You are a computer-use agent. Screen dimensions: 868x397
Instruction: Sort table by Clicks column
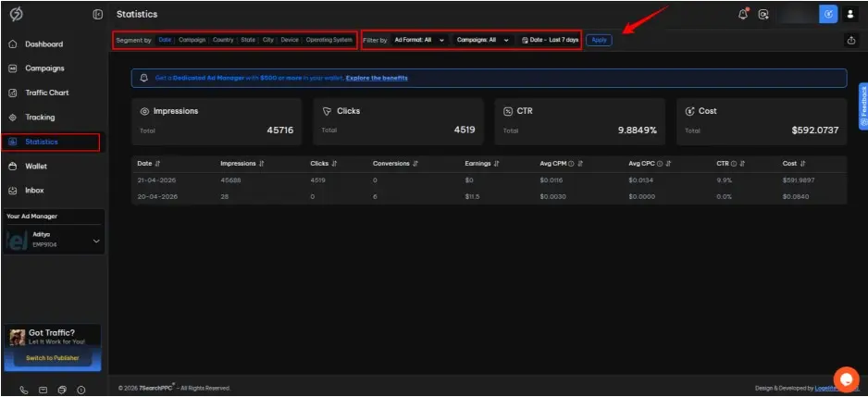334,164
